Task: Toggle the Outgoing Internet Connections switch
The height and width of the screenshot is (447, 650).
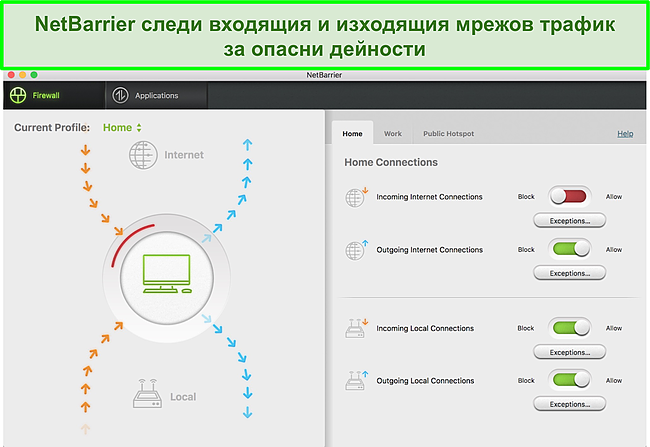Action: [570, 249]
